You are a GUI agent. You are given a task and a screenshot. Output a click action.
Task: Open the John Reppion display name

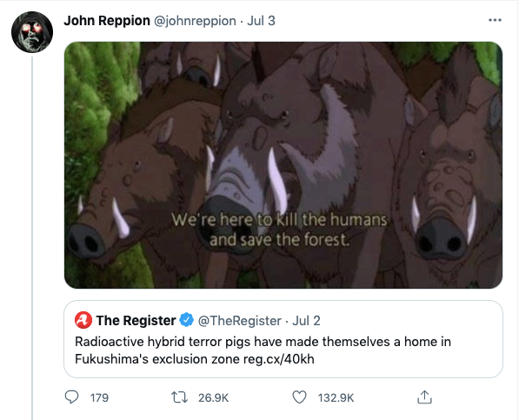point(107,21)
